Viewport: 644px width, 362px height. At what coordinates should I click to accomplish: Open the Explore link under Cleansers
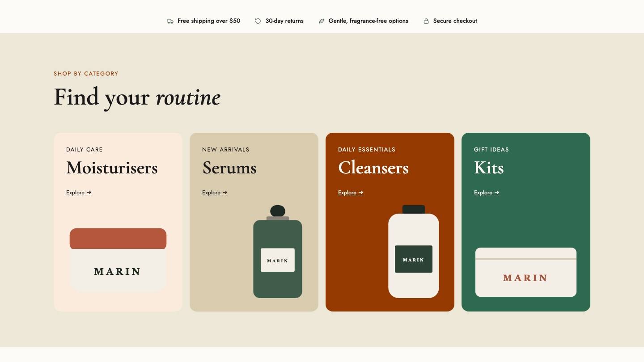pos(351,193)
